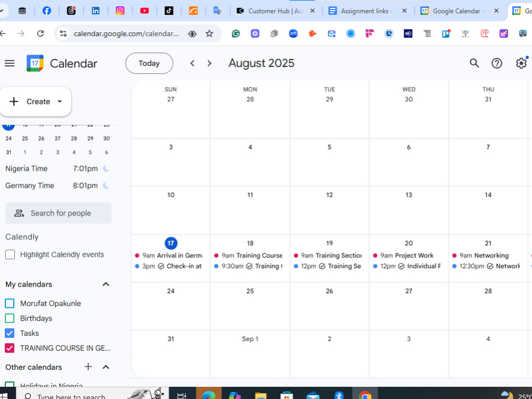This screenshot has width=532, height=399.
Task: Go to next month arrow
Action: point(209,63)
